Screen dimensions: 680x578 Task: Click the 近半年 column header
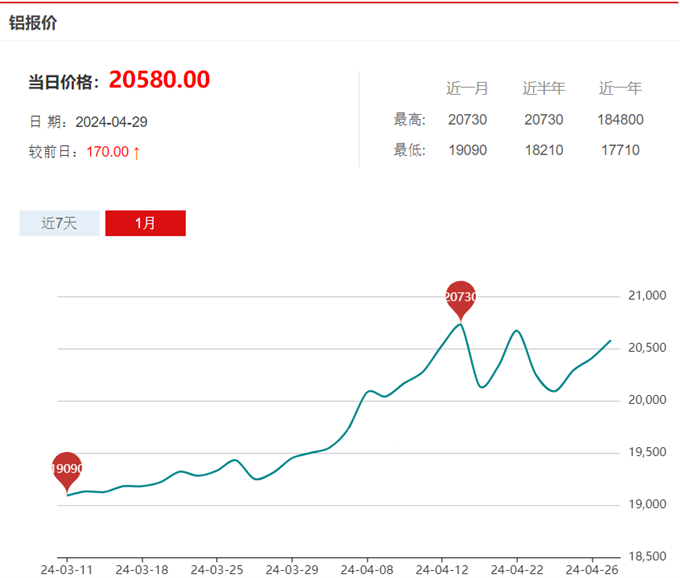(543, 89)
